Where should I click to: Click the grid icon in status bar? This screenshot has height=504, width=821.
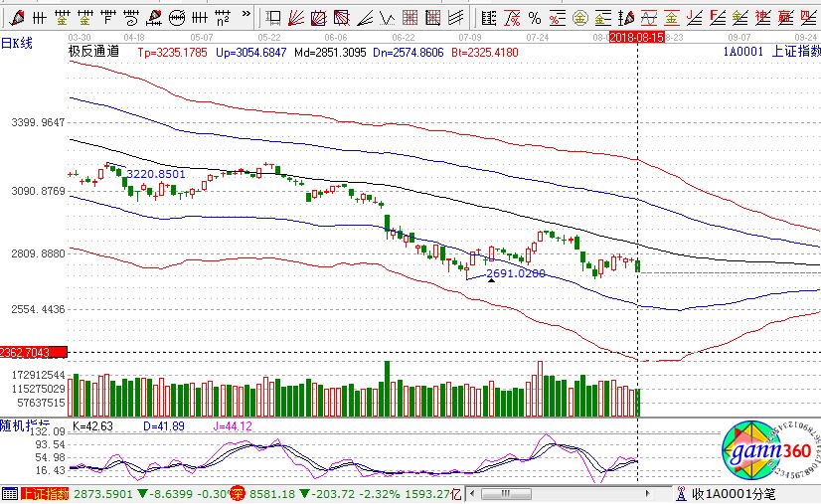(9, 494)
